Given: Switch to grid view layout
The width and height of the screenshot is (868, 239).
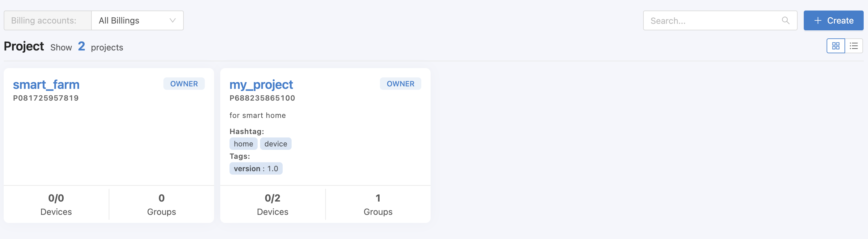Looking at the screenshot, I should [x=836, y=46].
